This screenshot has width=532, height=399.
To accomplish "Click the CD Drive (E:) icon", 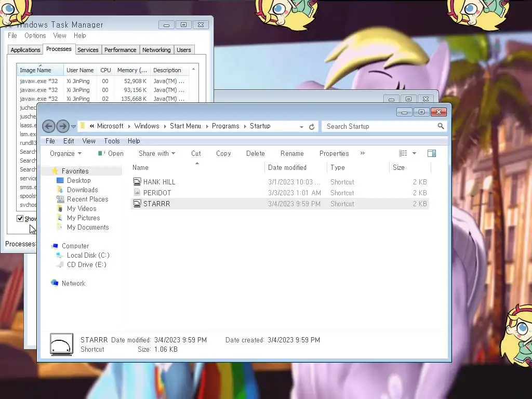I will click(x=60, y=264).
